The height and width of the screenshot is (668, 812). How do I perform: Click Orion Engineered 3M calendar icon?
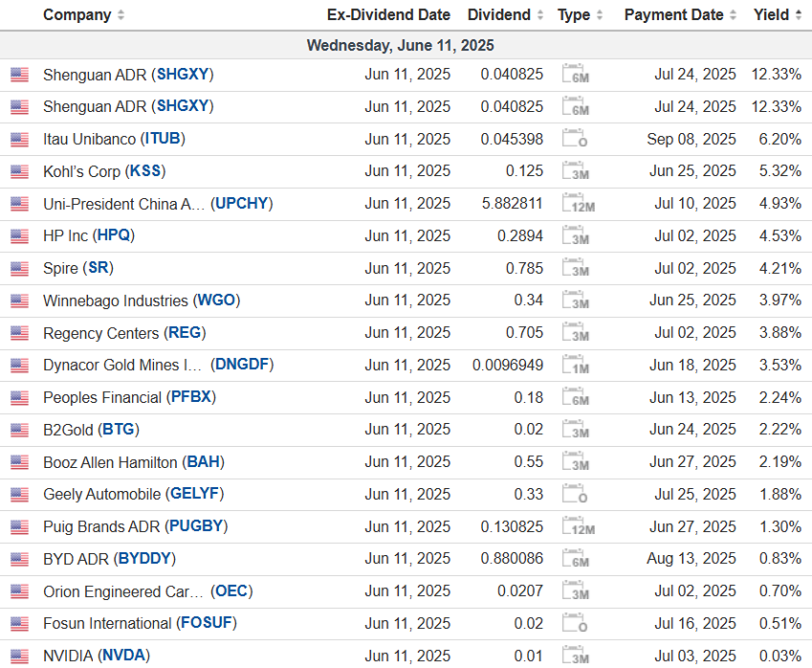click(x=576, y=590)
